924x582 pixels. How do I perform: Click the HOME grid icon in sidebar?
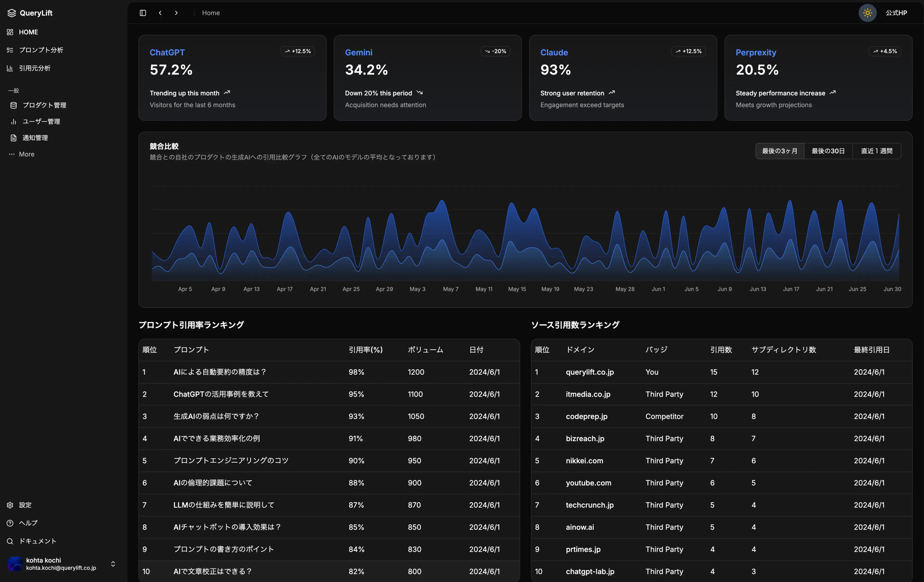tap(10, 32)
